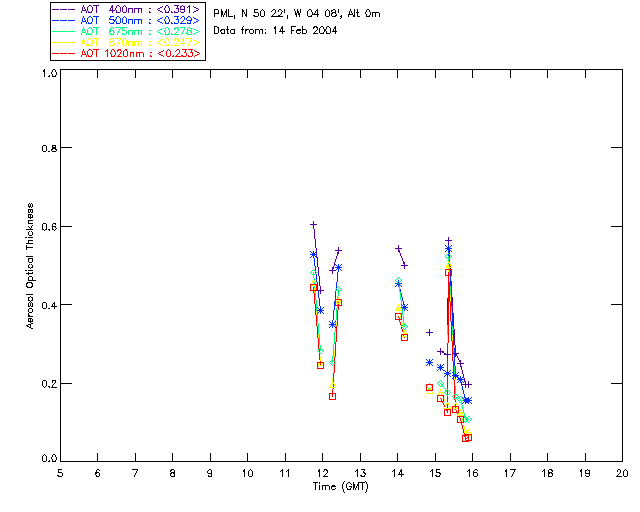Click the 5 tick label on time axis

[x=60, y=473]
